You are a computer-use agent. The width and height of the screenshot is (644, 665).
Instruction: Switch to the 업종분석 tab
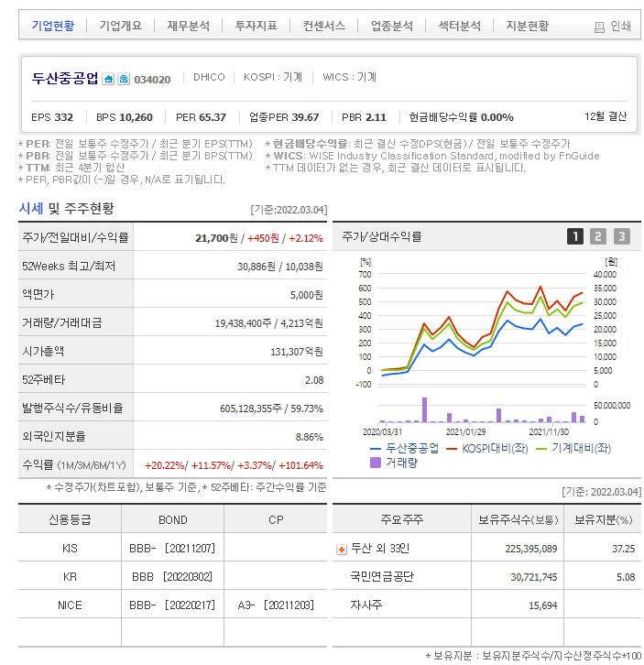click(391, 26)
